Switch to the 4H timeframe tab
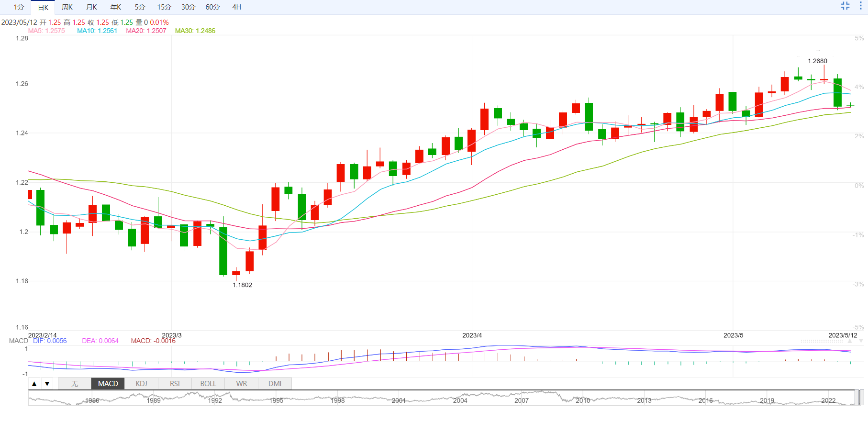The height and width of the screenshot is (422, 868). [236, 7]
